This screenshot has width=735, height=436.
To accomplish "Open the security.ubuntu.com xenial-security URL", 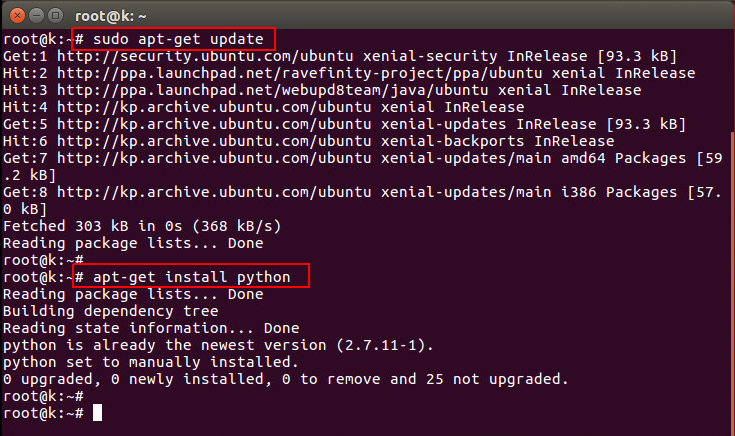I will click(205, 56).
